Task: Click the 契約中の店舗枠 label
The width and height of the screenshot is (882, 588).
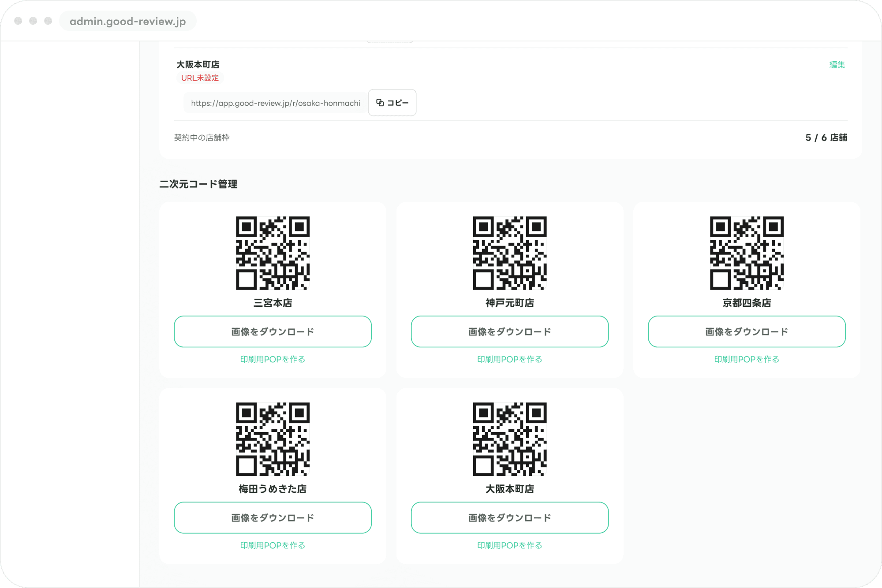Action: coord(202,138)
